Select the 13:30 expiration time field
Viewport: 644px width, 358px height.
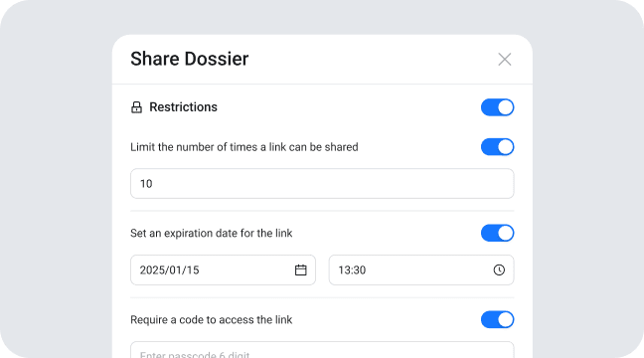[421, 270]
